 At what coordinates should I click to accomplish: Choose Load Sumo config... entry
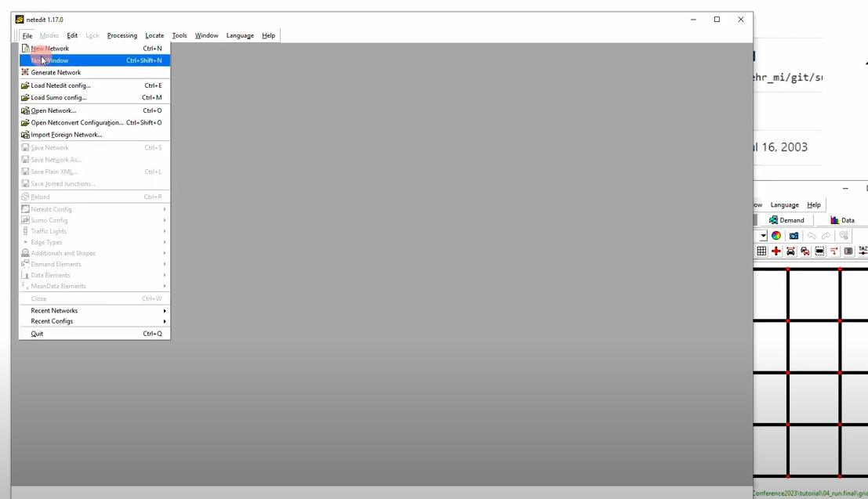coord(95,97)
